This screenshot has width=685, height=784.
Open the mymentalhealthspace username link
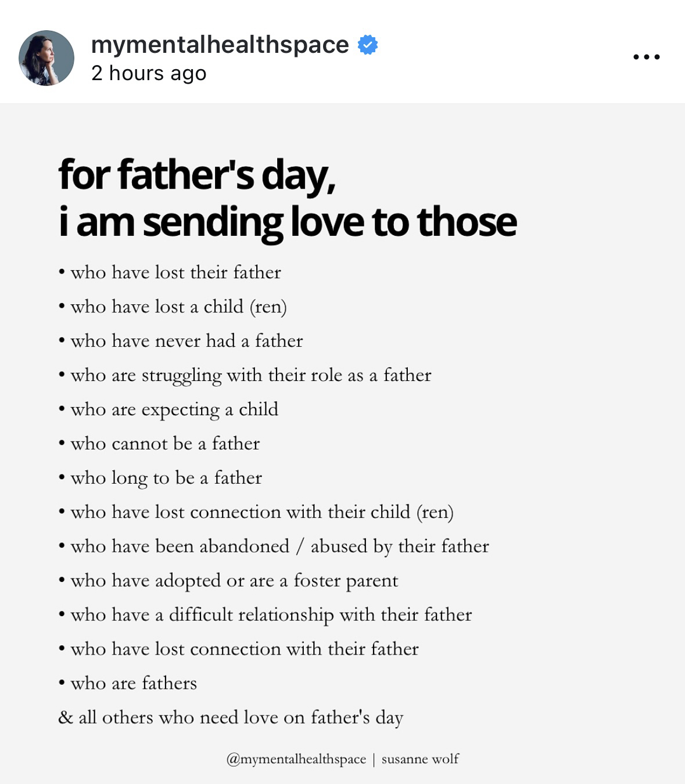[220, 45]
